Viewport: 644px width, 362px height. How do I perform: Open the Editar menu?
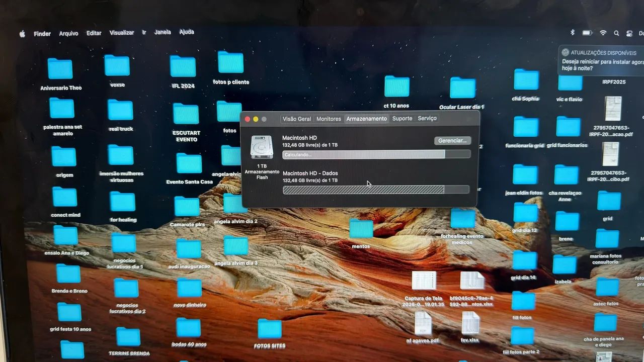pyautogui.click(x=94, y=33)
